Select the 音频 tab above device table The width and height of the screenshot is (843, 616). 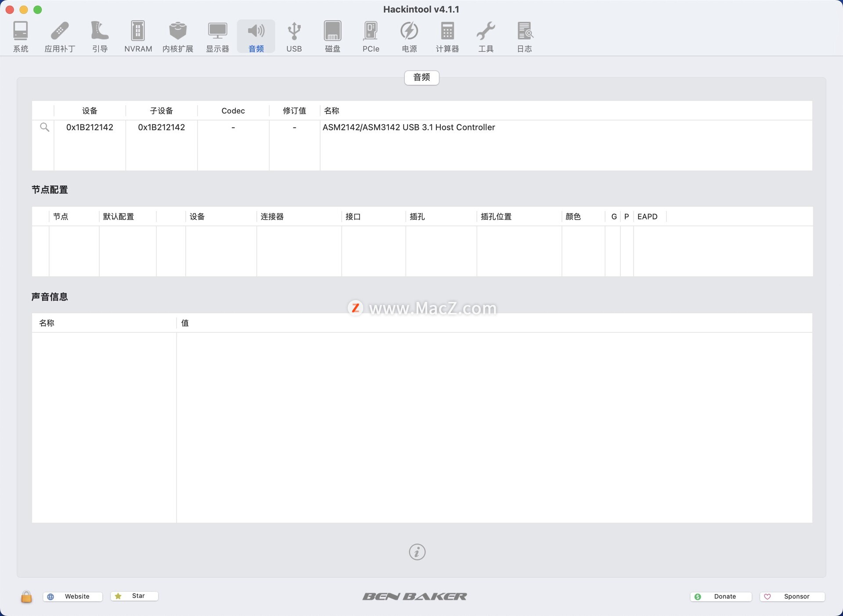pyautogui.click(x=421, y=78)
